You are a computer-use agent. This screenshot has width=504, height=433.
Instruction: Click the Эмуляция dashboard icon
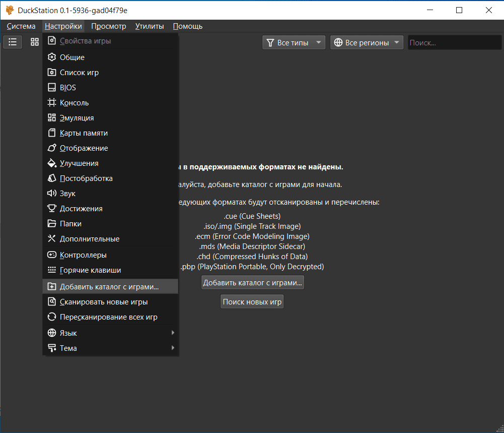tap(52, 117)
